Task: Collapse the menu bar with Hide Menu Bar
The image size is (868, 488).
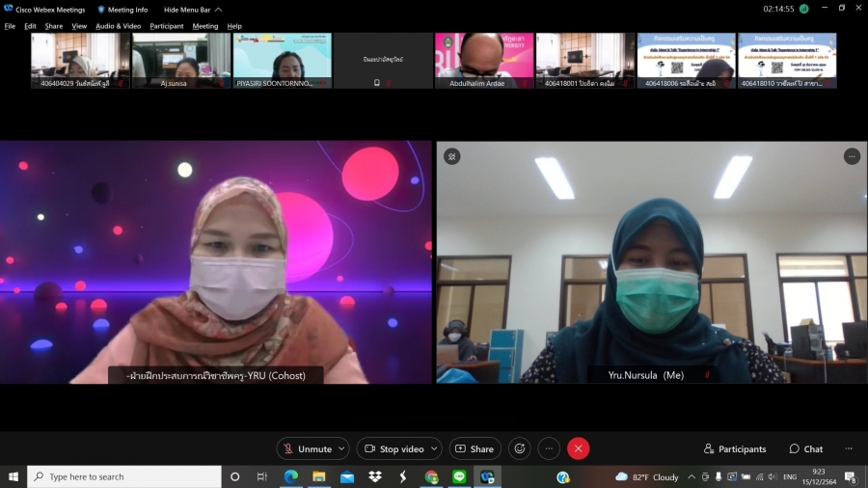Action: point(192,10)
